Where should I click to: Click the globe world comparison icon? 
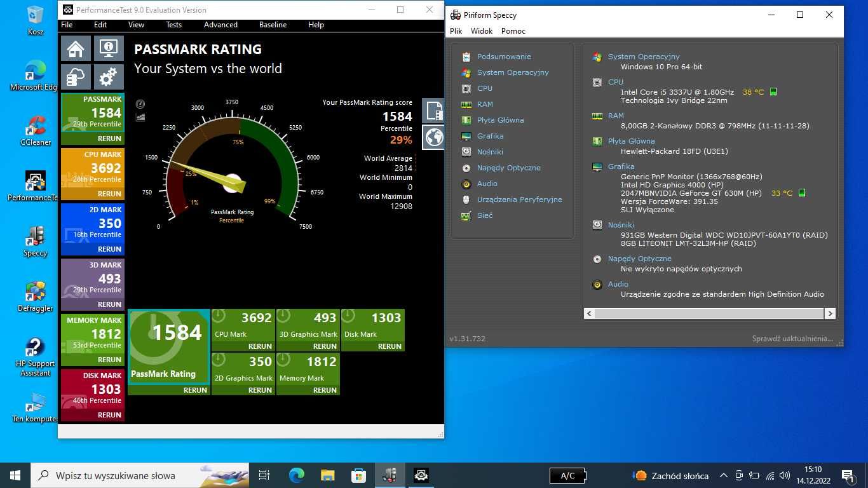(x=434, y=137)
